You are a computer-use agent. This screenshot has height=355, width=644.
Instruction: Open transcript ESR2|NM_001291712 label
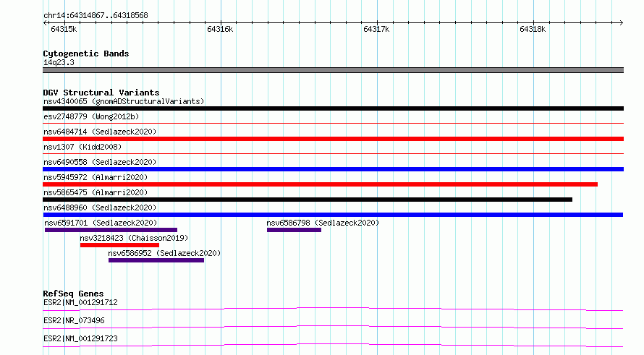point(80,302)
